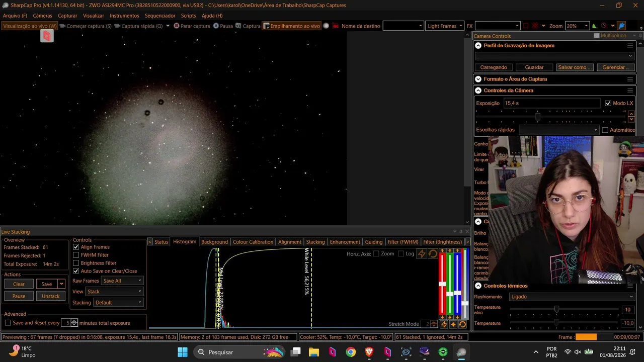The width and height of the screenshot is (644, 362).
Task: Enable the Automático exposure checkbox
Action: [x=605, y=130]
